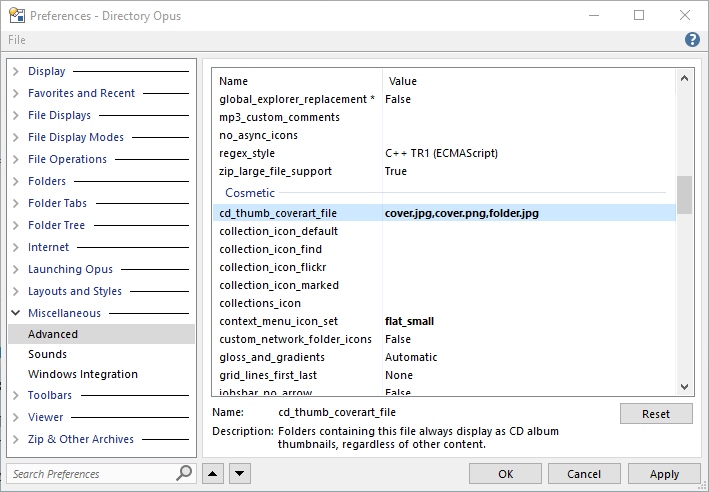Expand the File Displays category
709x492 pixels.
[x=16, y=115]
